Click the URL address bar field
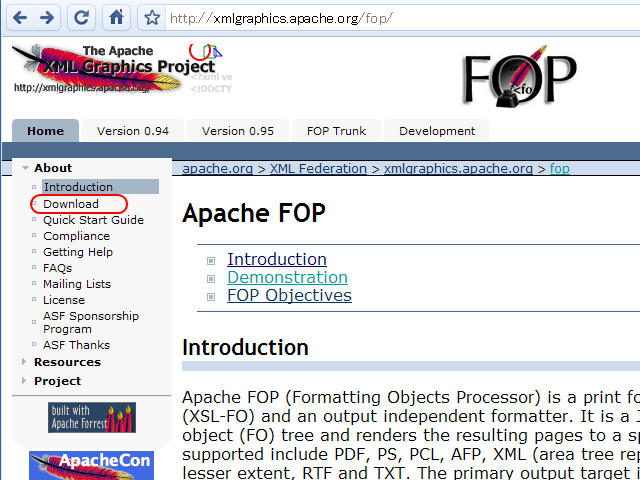The image size is (640, 480). 402,18
